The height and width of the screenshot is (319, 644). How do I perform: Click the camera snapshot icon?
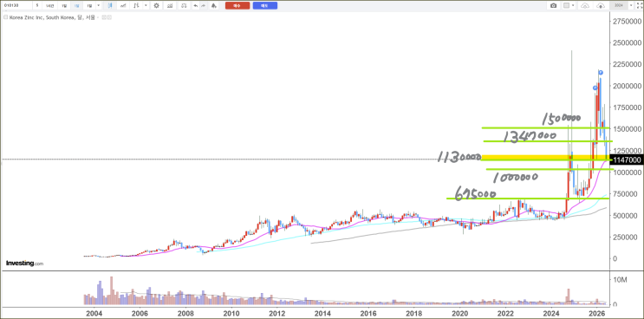[x=553, y=5]
